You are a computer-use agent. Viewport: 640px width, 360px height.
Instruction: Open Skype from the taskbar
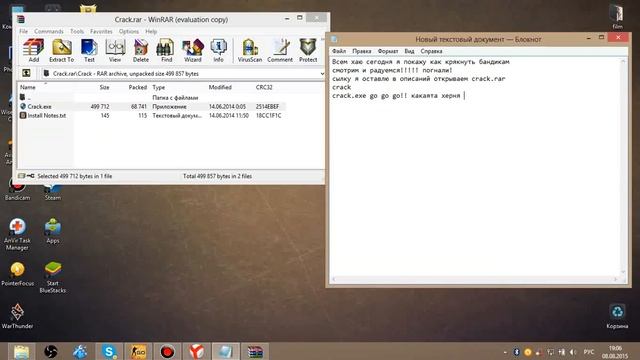109,351
